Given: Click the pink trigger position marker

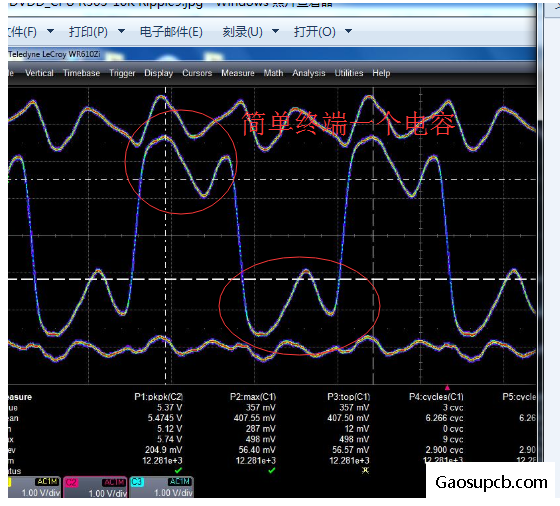Looking at the screenshot, I should 447,387.
